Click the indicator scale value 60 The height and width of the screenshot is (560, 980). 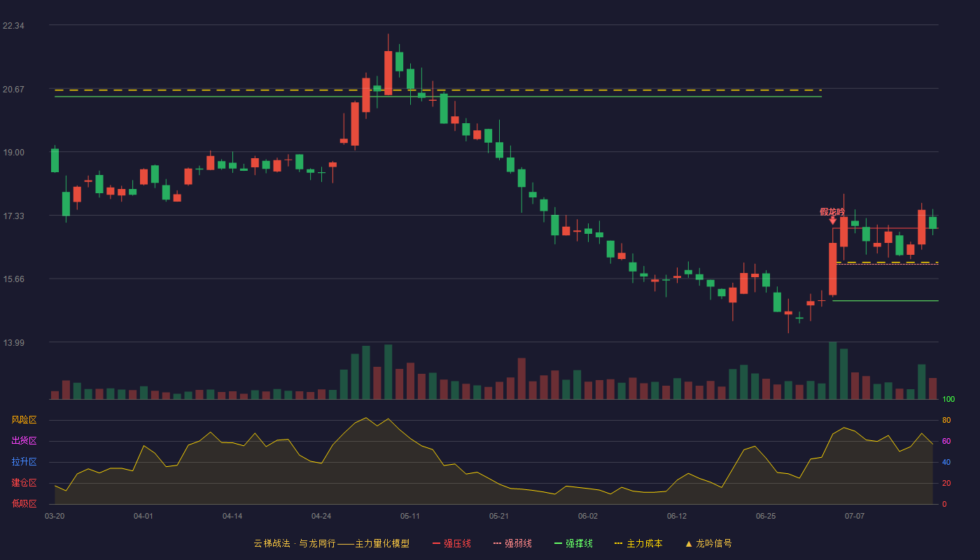pos(946,442)
